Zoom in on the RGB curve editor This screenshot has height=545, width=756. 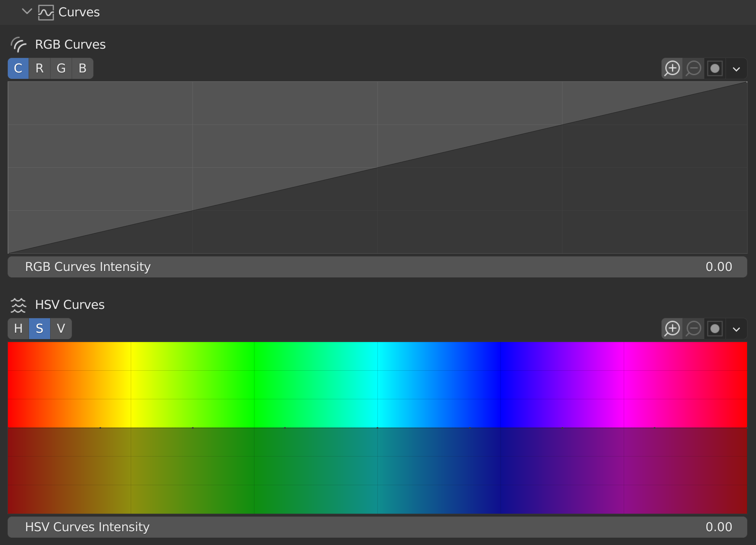coord(672,68)
